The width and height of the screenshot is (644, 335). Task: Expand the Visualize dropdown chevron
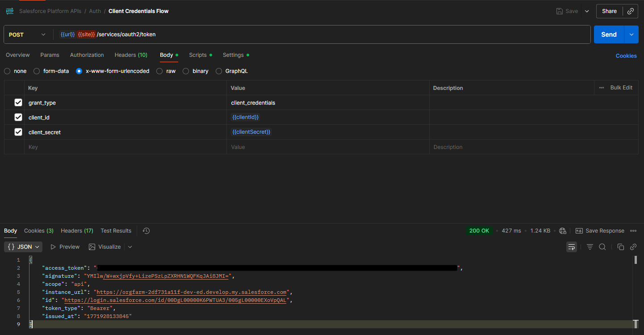tap(130, 247)
